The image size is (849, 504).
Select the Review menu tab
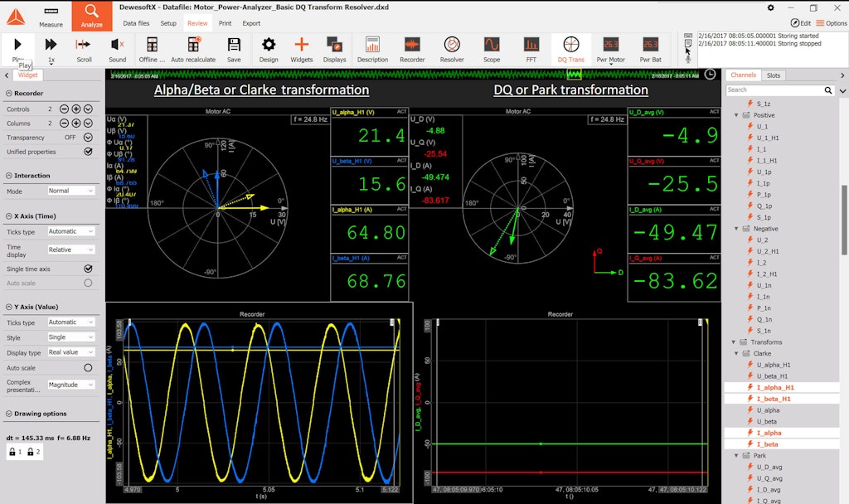coord(197,23)
